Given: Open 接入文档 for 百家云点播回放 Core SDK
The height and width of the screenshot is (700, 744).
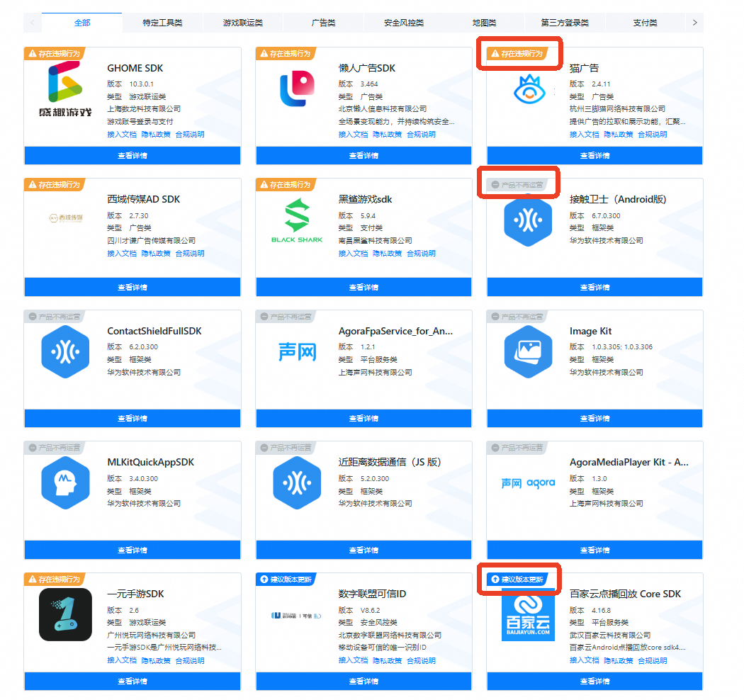Looking at the screenshot, I should (584, 660).
